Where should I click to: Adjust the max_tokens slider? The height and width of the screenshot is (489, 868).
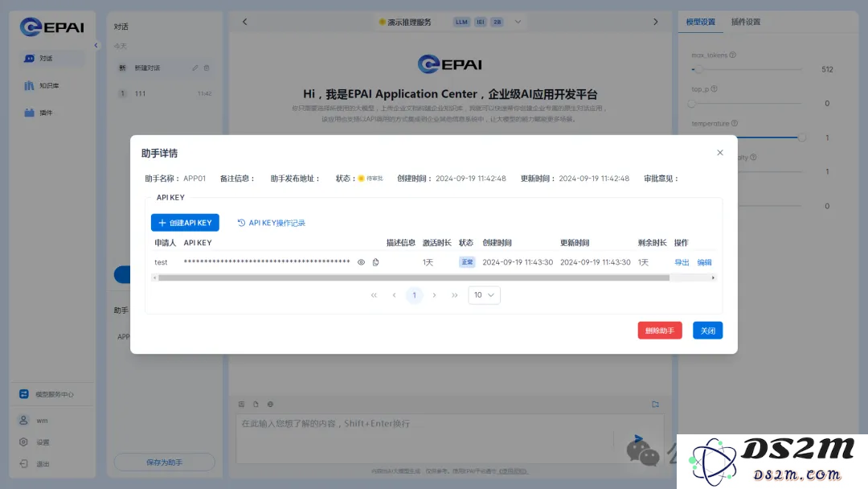746,69
